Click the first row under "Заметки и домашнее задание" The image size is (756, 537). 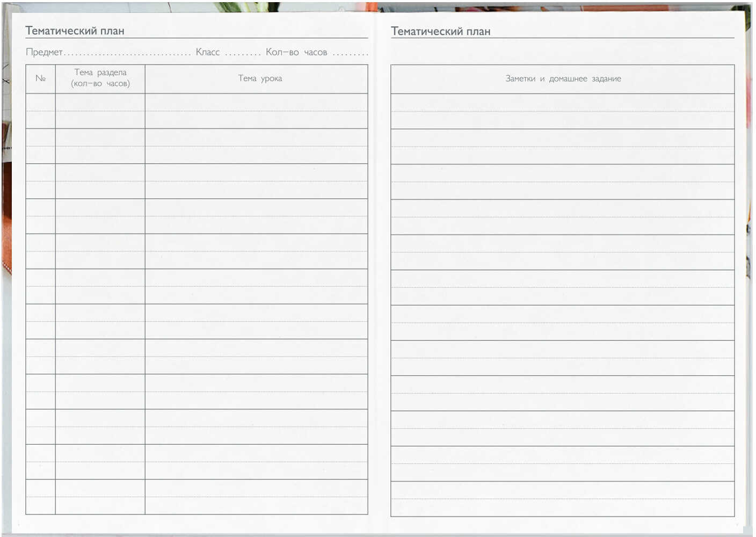(x=562, y=111)
